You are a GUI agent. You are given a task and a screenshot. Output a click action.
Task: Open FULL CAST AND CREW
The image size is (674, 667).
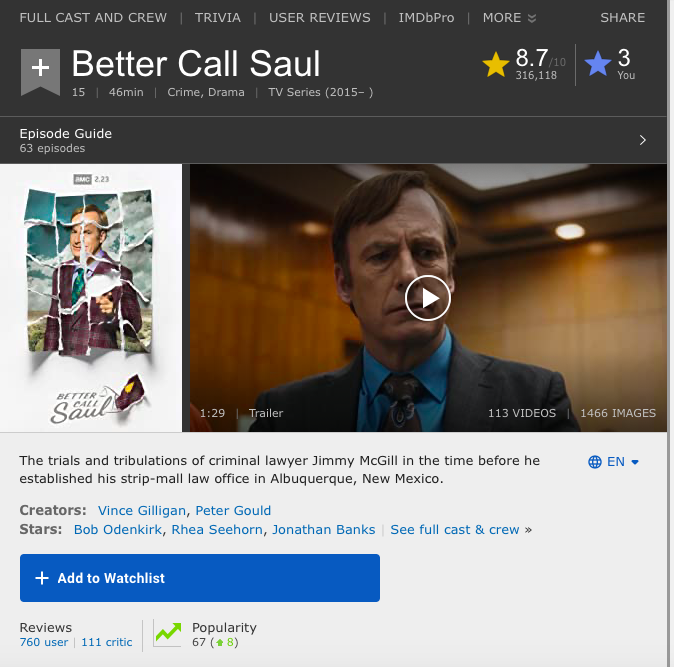tap(93, 18)
